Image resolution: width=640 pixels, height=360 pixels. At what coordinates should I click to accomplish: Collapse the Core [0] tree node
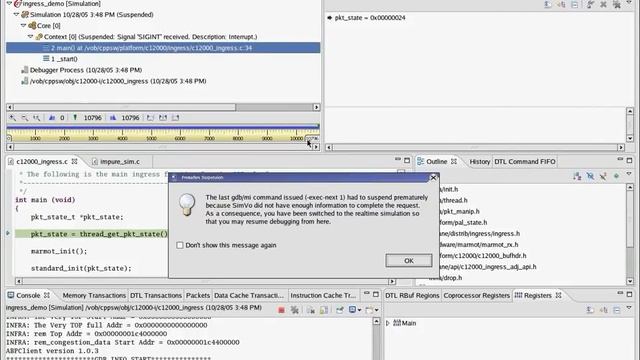24,25
